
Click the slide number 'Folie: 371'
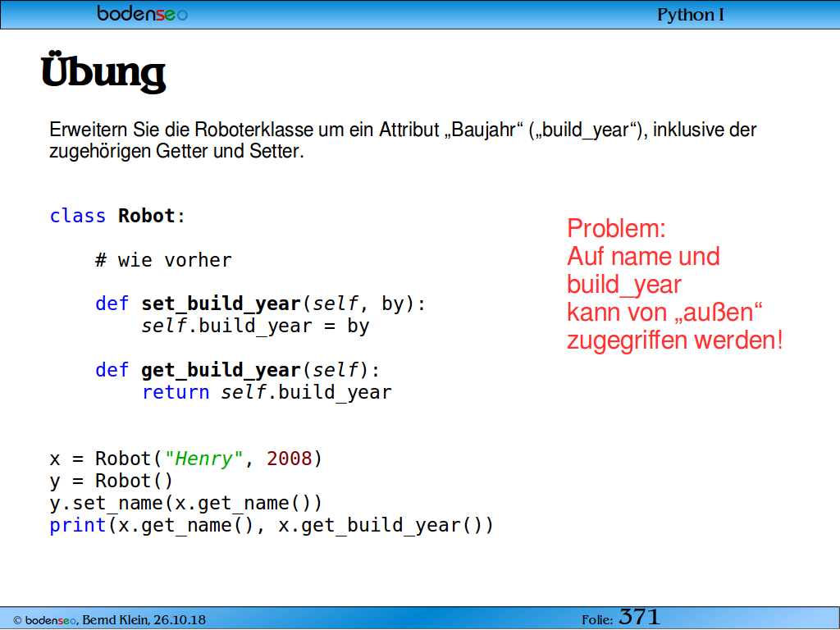click(x=621, y=618)
